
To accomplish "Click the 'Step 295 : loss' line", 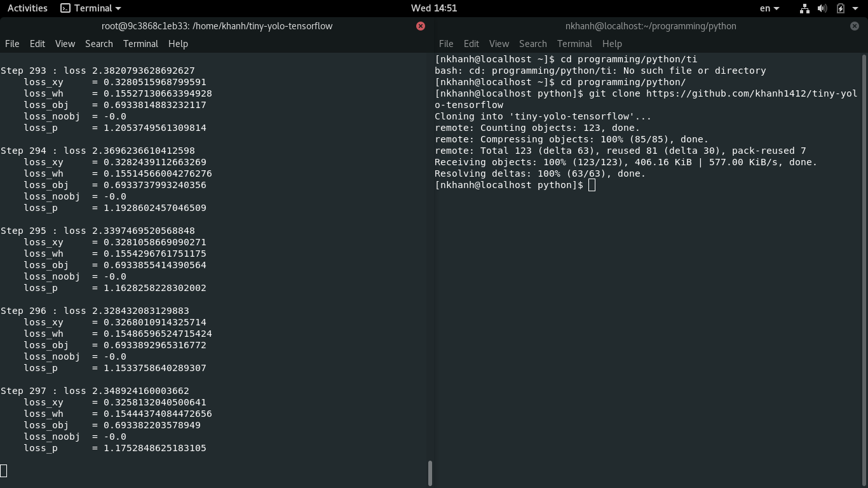I will [x=98, y=231].
